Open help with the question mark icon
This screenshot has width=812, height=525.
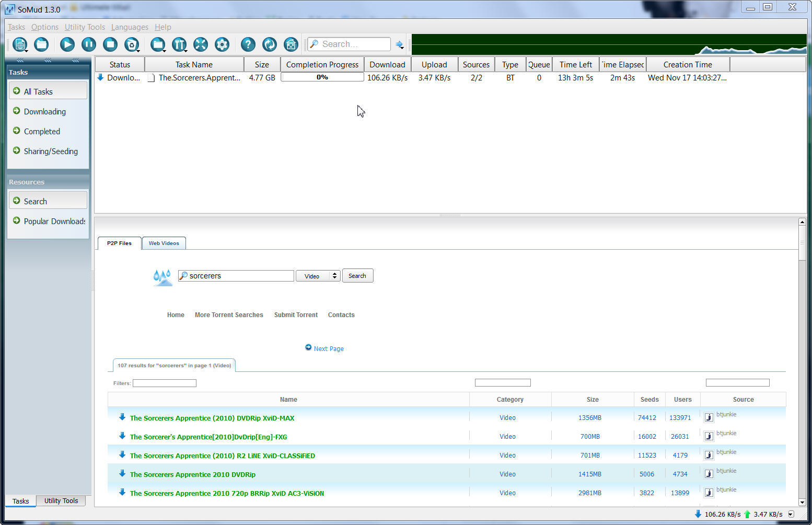(248, 44)
